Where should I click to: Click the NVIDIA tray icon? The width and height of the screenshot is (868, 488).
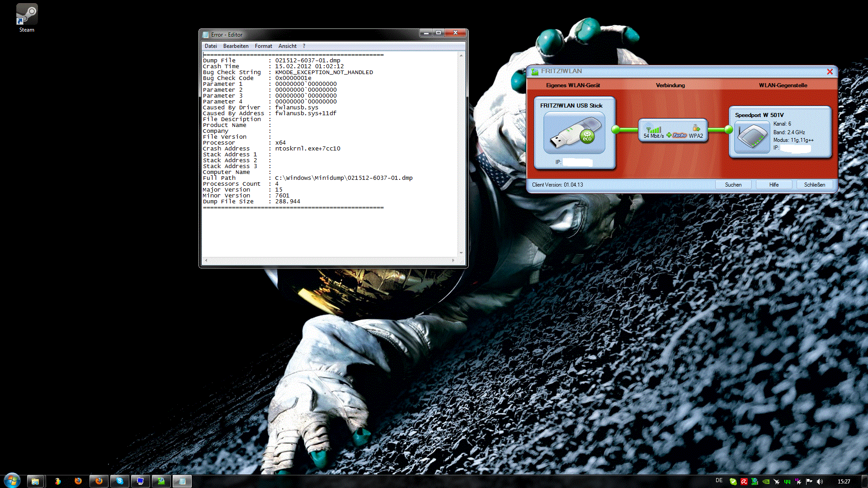(766, 482)
